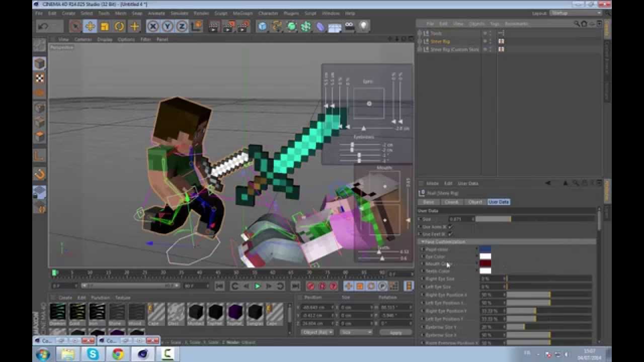
Task: Select Steve Rig in Object Manager
Action: [x=440, y=41]
